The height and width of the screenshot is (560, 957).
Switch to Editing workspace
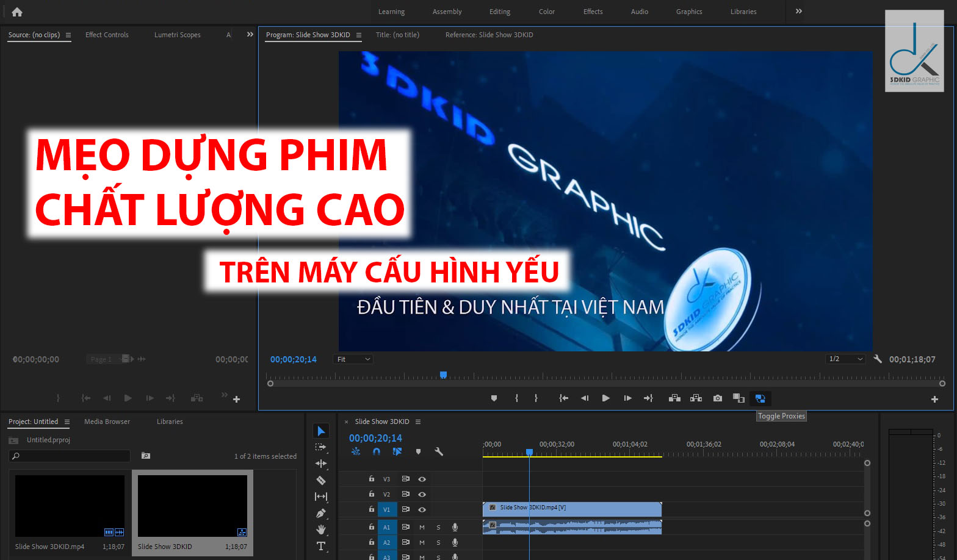500,12
